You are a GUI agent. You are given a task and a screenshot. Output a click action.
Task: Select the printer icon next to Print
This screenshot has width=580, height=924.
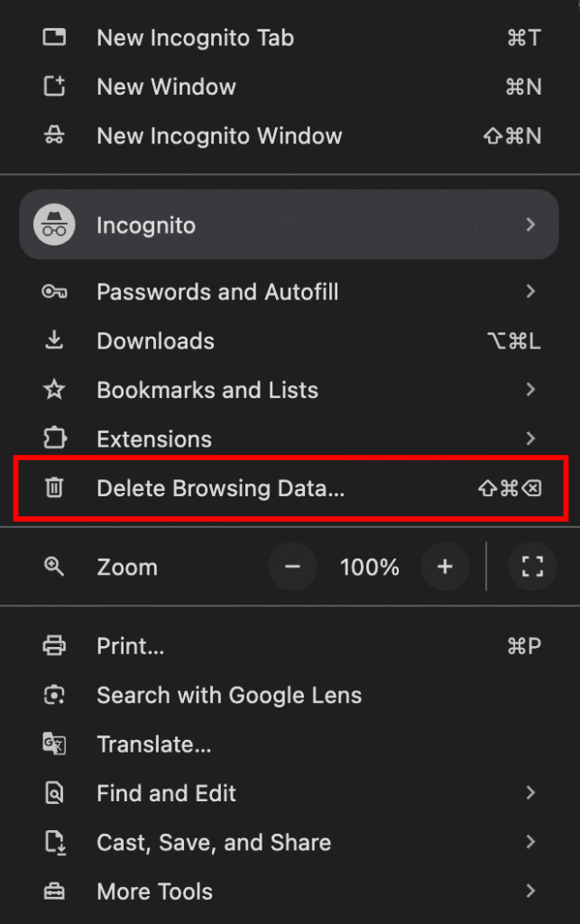54,646
